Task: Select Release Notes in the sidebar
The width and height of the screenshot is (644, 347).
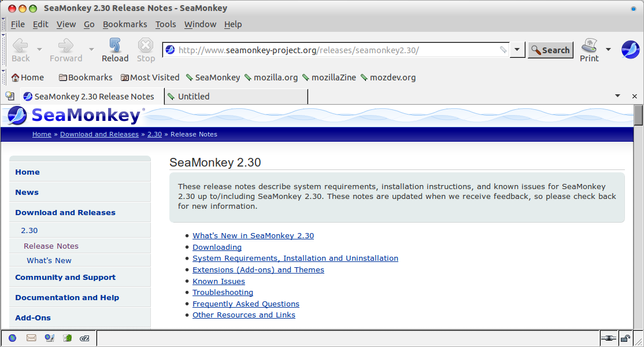Action: [80, 246]
